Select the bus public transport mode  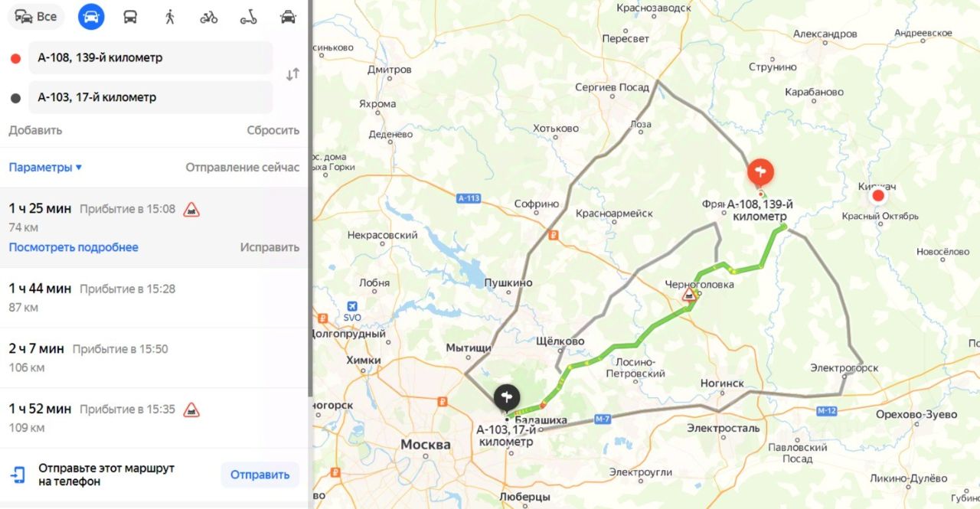[130, 17]
